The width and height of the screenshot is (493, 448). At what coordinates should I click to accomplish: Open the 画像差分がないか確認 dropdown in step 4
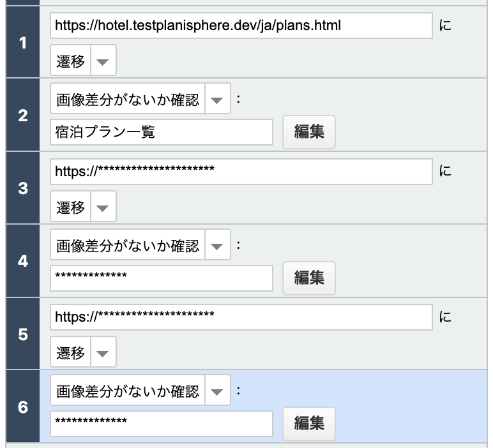[x=140, y=244]
